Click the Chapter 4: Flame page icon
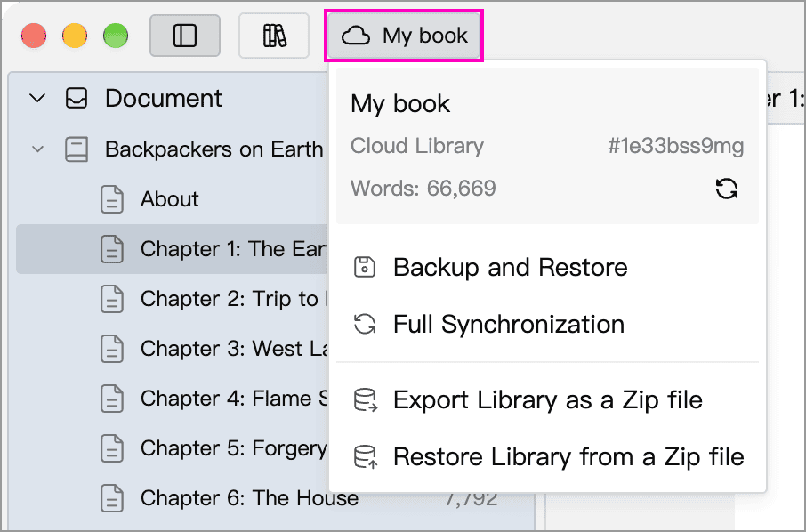 111,399
